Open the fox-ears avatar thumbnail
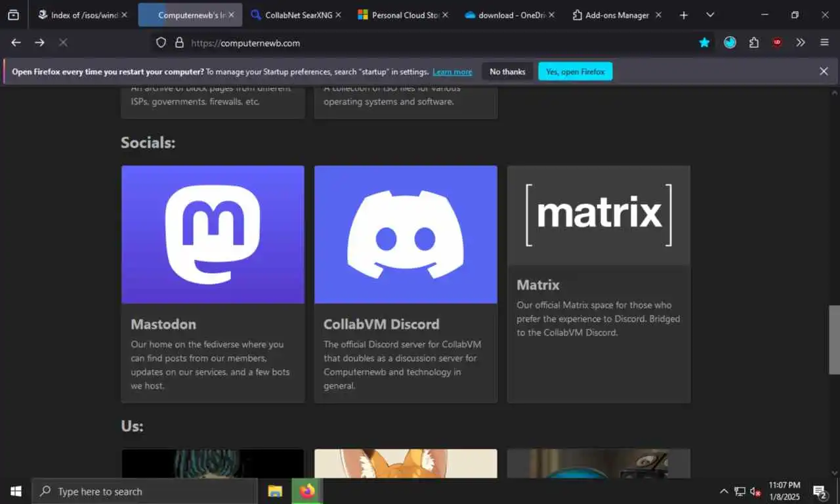 406,463
